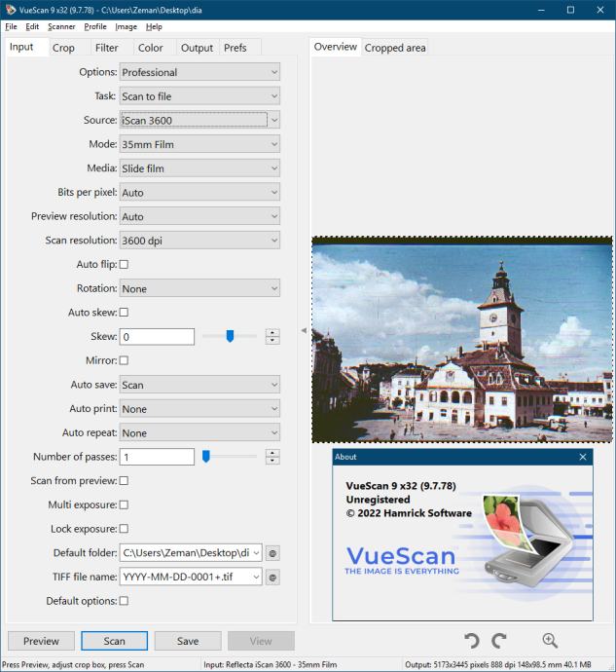Viewport: 616px width, 672px height.
Task: Enable the Auto flip checkbox
Action: pos(124,265)
